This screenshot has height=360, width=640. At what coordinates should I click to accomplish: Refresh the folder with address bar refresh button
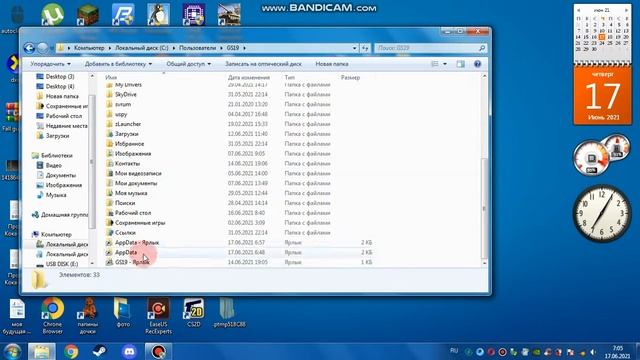coord(365,48)
